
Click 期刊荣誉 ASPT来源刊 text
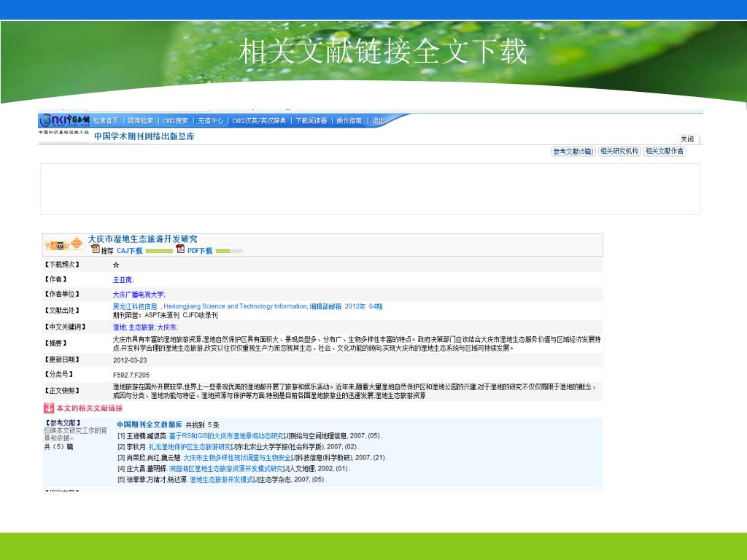tap(166, 315)
